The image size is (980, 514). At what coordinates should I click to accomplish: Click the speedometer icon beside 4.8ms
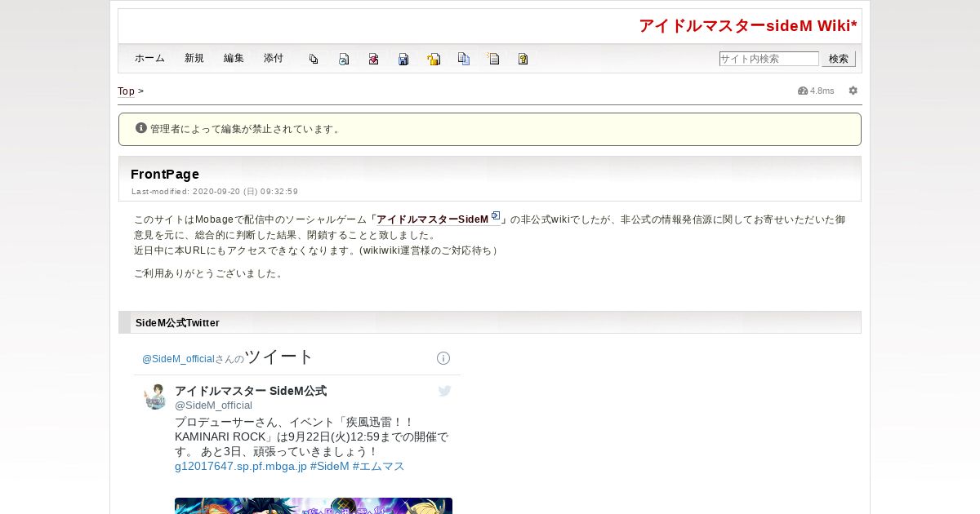tap(803, 91)
